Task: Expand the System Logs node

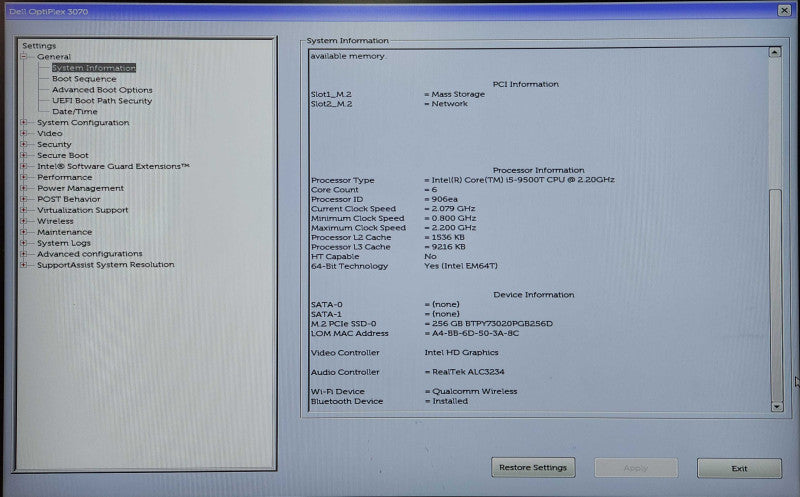Action: pos(23,243)
